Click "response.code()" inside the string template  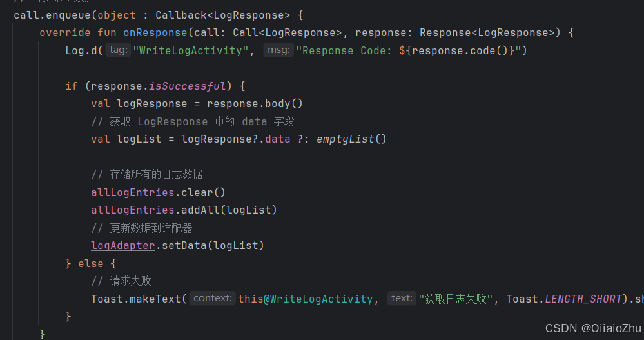(x=460, y=50)
